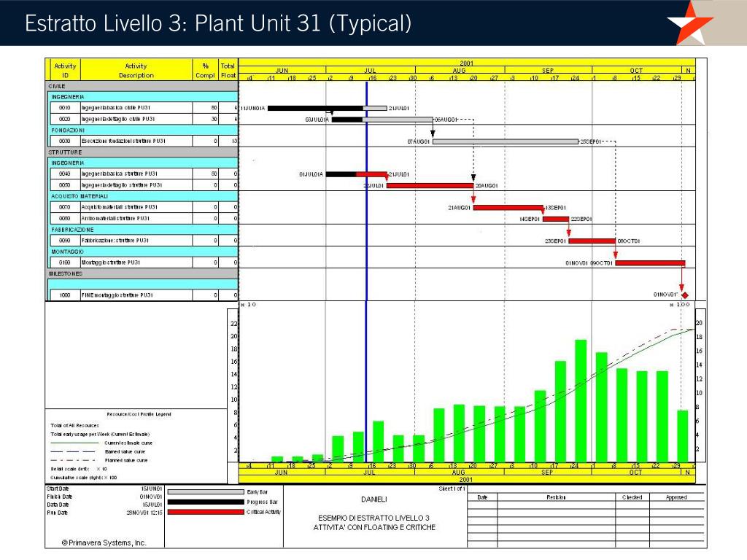Select milestone row 1000 FINE montaggio strutture
This screenshot has height=560, width=747.
[x=144, y=295]
